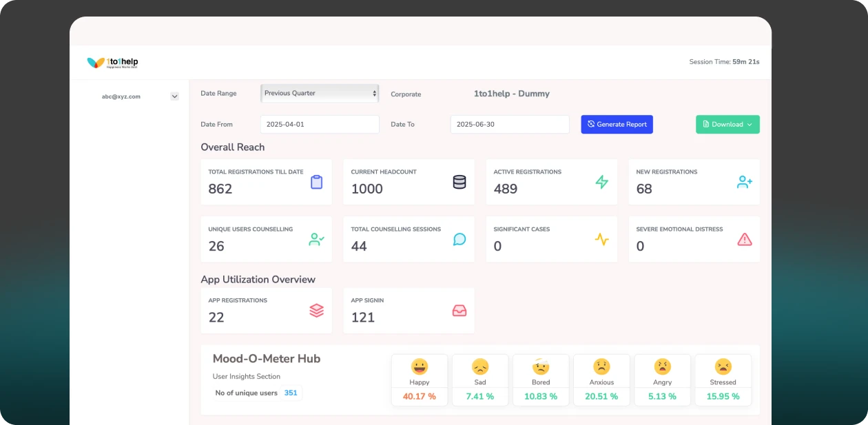
Task: Select the Happy emoji in Mood-O-Meter Hub
Action: tap(419, 365)
